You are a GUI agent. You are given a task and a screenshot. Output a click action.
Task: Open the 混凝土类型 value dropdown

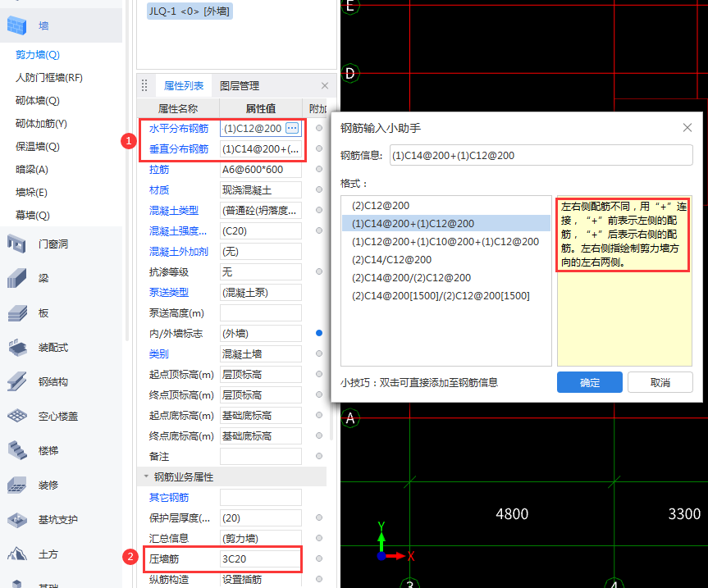point(261,210)
